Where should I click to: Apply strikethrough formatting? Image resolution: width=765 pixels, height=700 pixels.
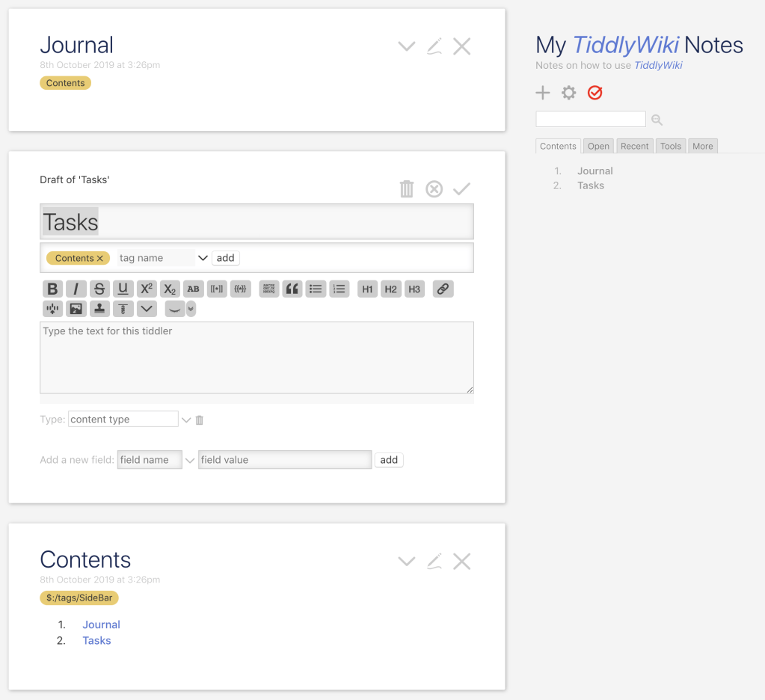(99, 289)
